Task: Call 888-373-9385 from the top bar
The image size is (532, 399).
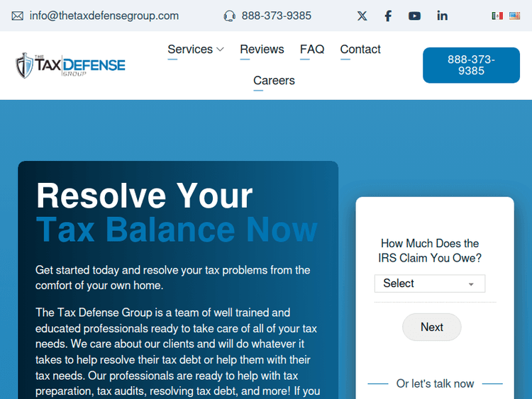Action: (276, 16)
